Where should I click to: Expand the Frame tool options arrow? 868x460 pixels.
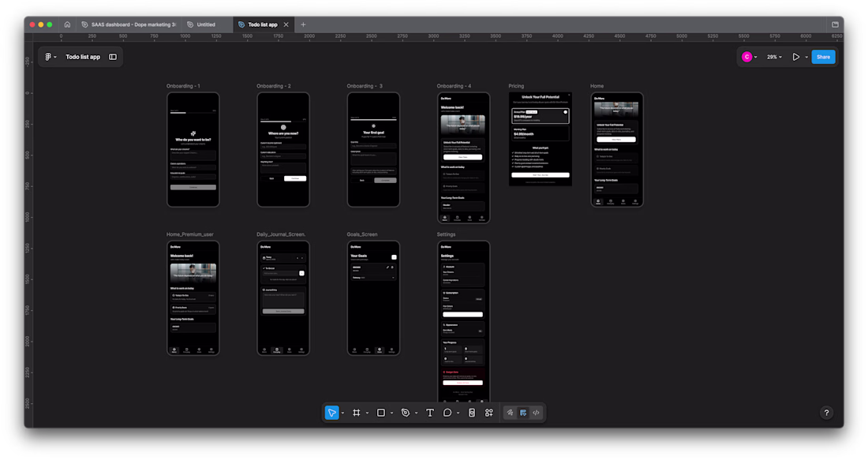[367, 413]
